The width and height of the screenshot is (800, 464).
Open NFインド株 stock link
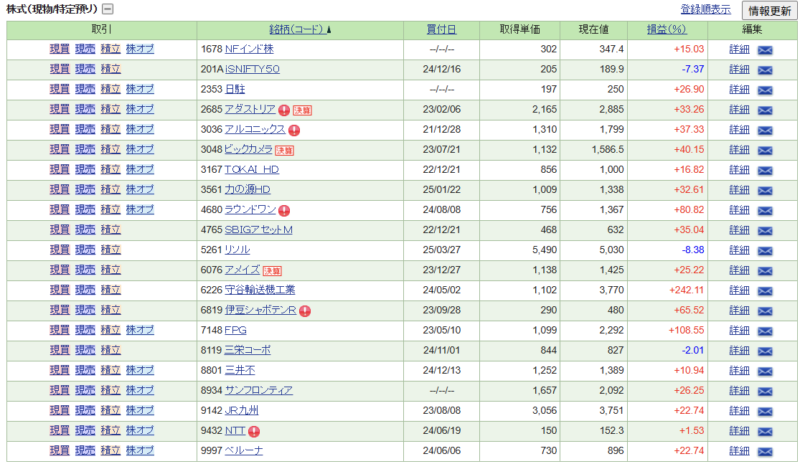pyautogui.click(x=249, y=49)
